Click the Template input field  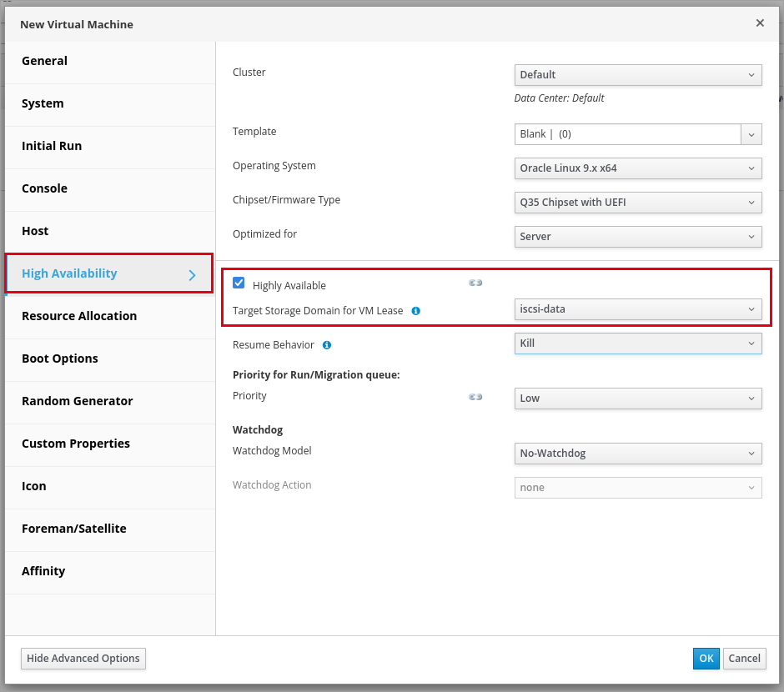627,134
